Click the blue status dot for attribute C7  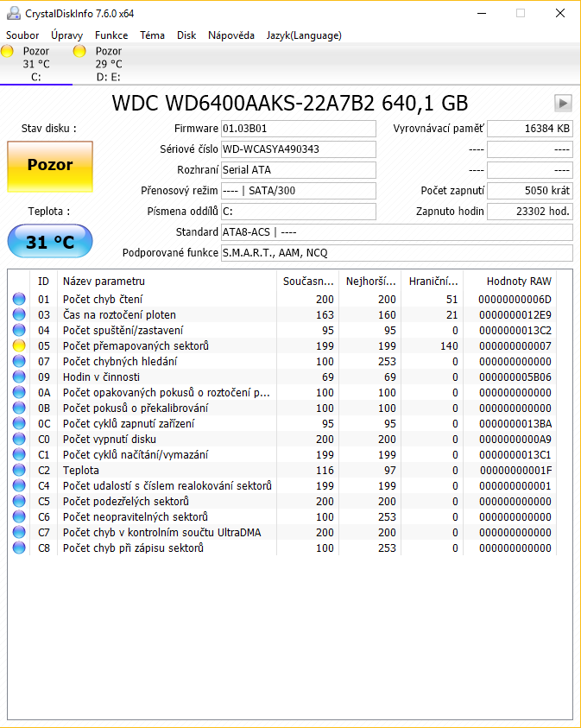19,533
